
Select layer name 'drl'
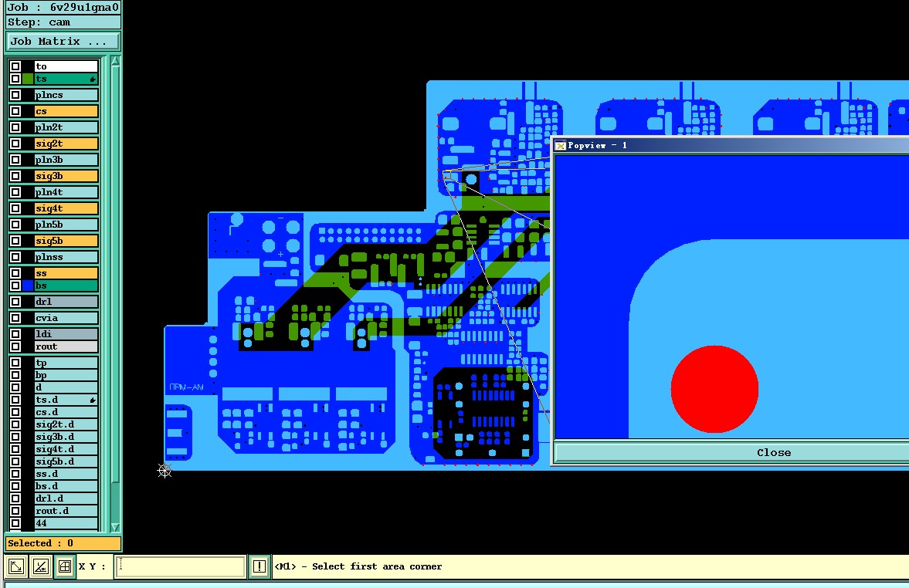66,302
